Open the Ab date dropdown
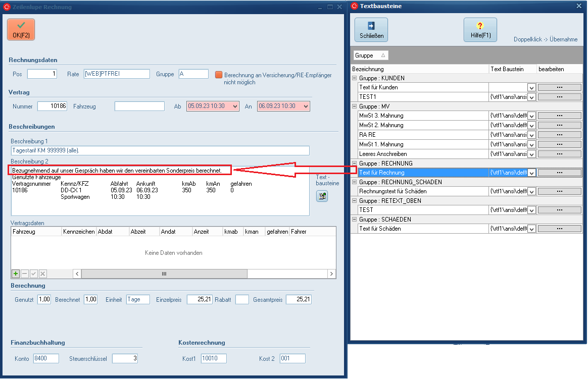 (235, 106)
